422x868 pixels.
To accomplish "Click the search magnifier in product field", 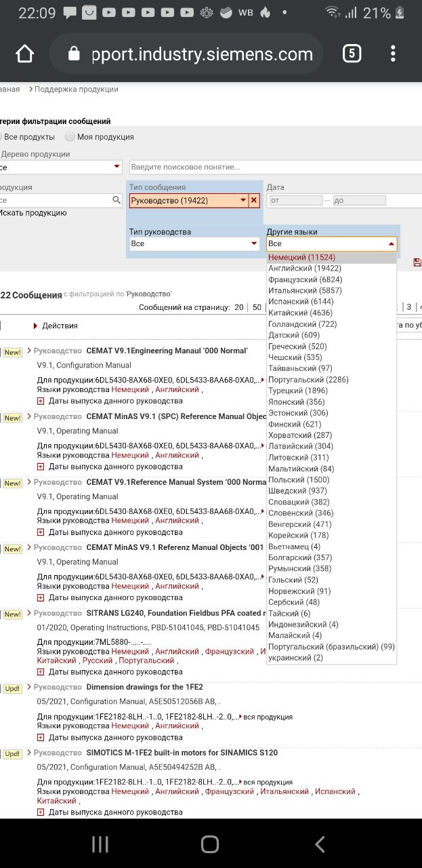I will click(x=117, y=200).
